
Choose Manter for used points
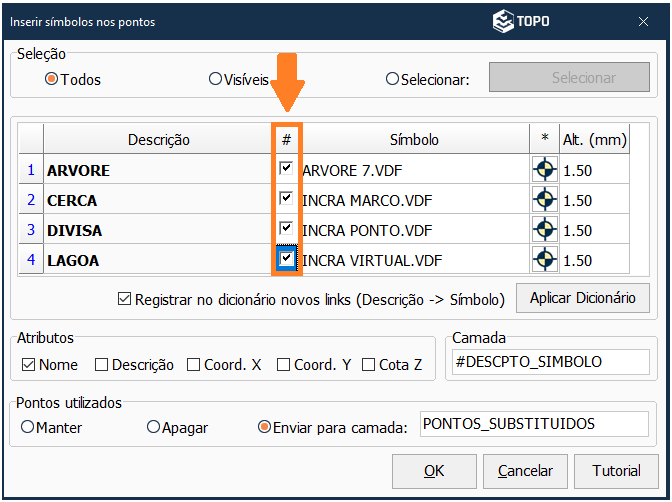(27, 426)
